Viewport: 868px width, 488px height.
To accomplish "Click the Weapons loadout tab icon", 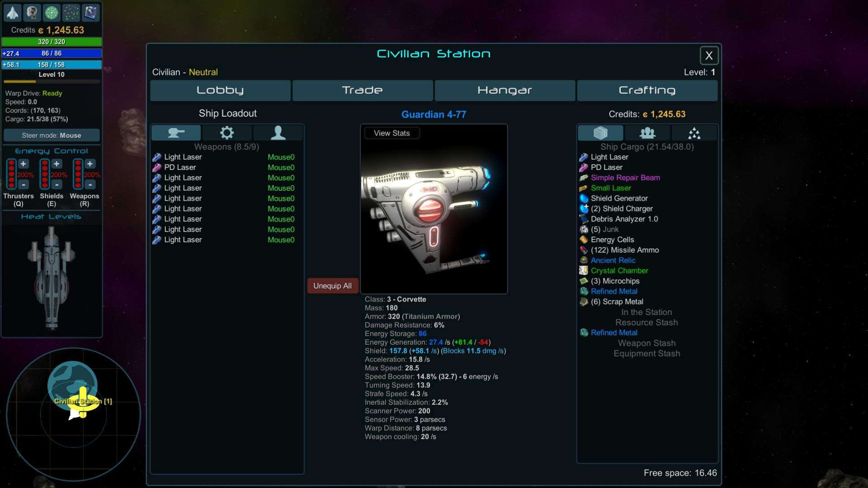I will [x=176, y=131].
